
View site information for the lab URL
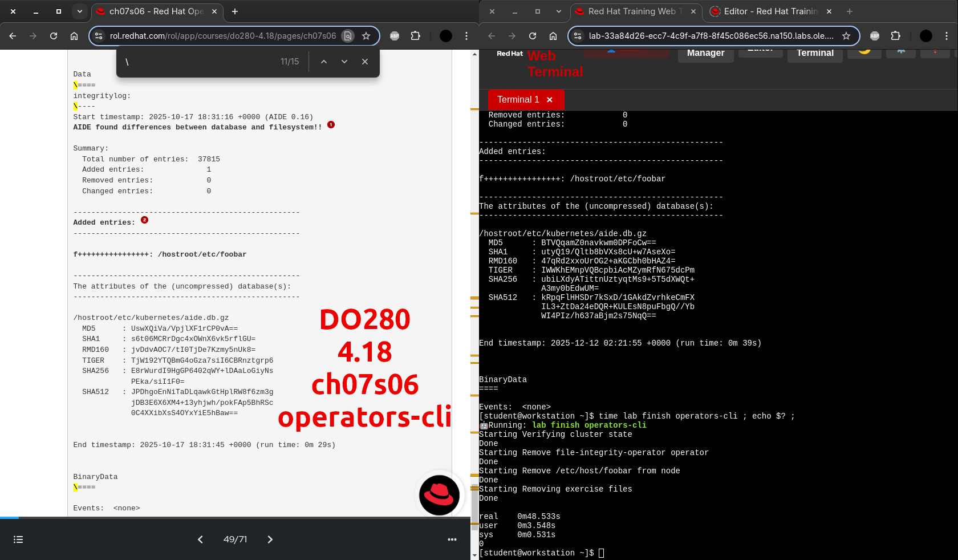(x=578, y=36)
